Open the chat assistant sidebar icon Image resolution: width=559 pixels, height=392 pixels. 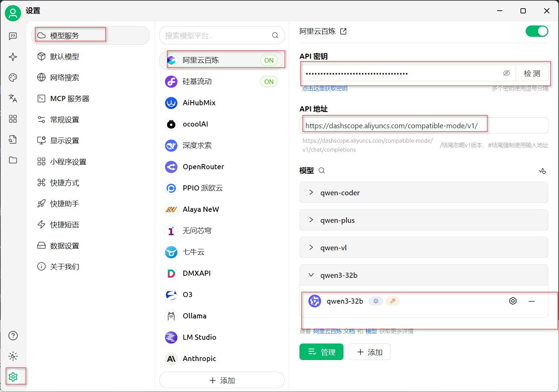(13, 36)
